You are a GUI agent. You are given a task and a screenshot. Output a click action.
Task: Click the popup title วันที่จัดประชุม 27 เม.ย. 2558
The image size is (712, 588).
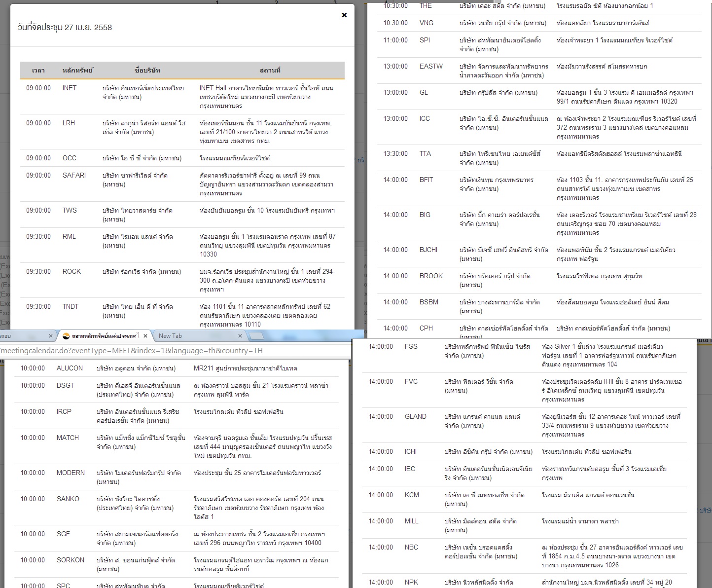pos(65,28)
